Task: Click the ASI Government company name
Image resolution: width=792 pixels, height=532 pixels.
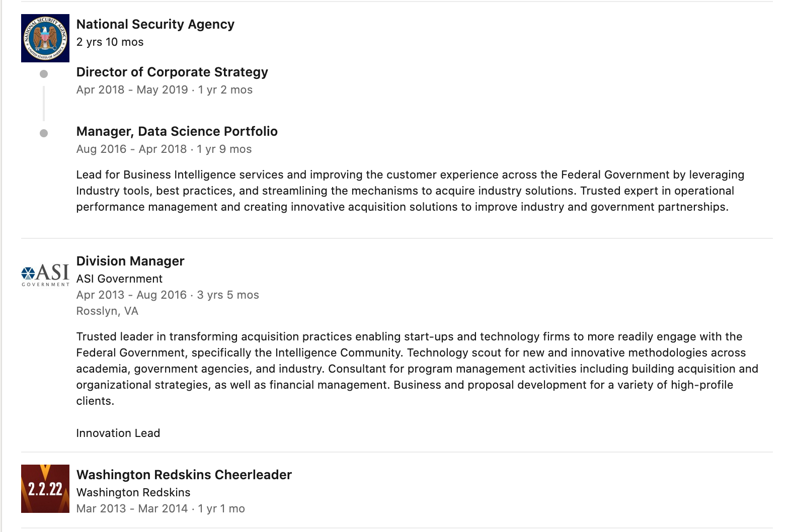Action: click(119, 279)
